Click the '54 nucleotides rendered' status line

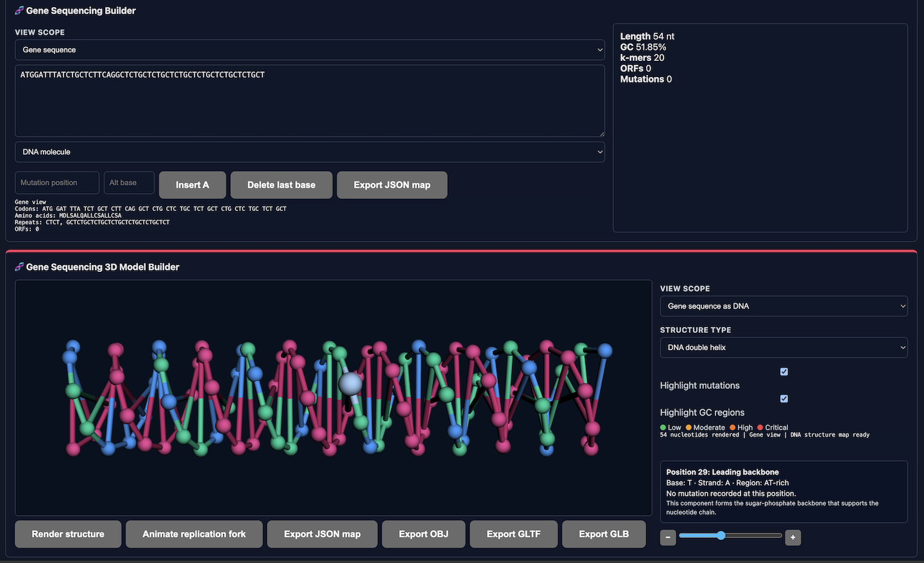coord(765,435)
